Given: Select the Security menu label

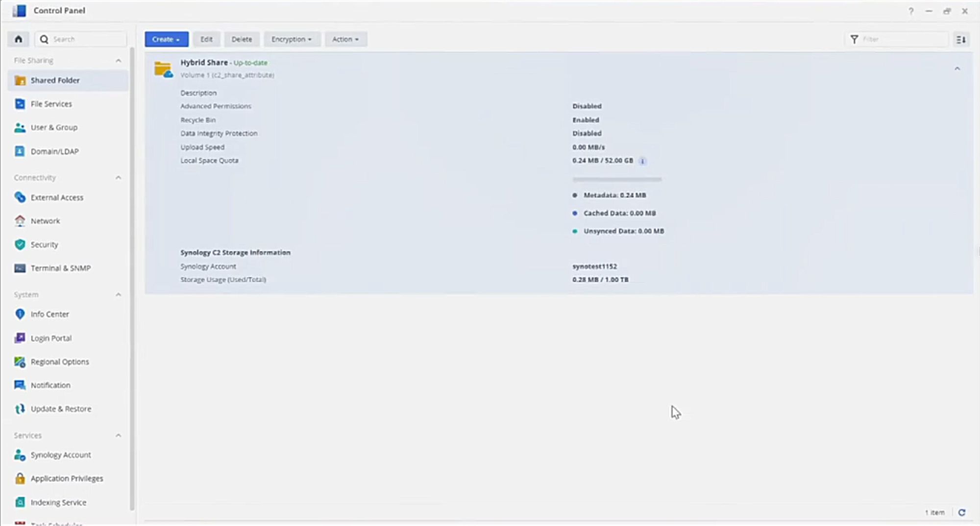Looking at the screenshot, I should click(44, 244).
